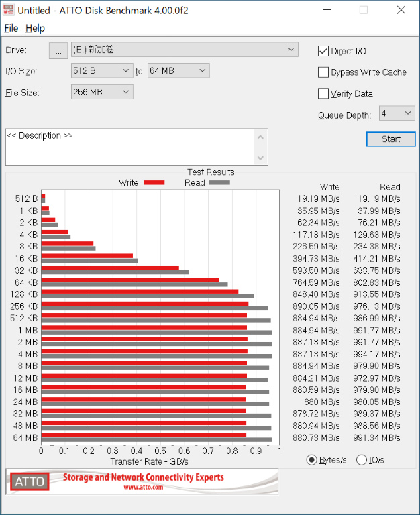420x515 pixels.
Task: Select the IO/s radio button
Action: tap(362, 460)
